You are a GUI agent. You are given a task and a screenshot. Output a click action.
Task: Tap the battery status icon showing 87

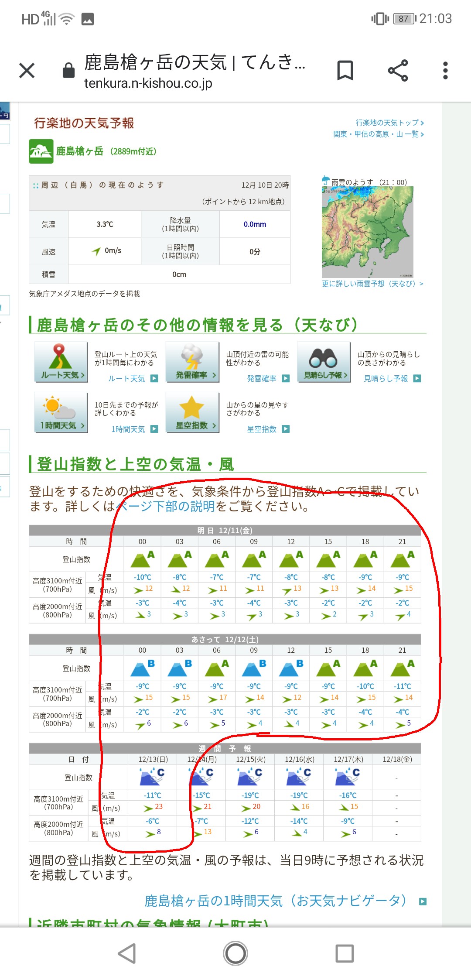(405, 19)
